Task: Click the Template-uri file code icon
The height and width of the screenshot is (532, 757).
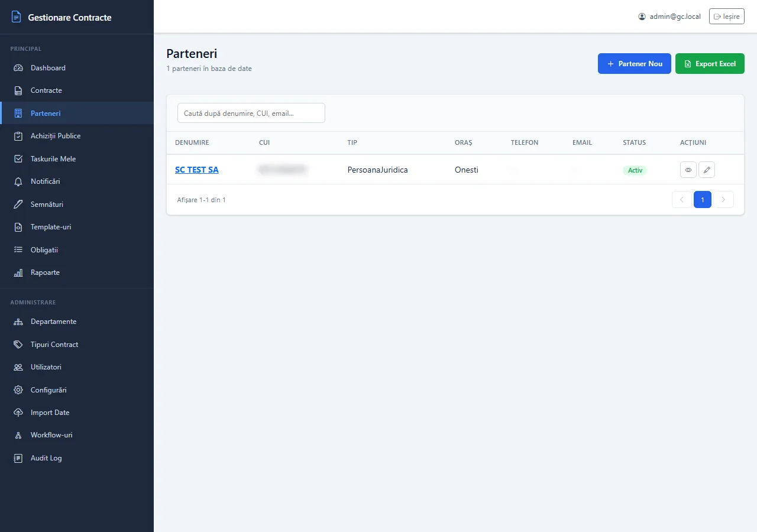Action: (x=18, y=227)
